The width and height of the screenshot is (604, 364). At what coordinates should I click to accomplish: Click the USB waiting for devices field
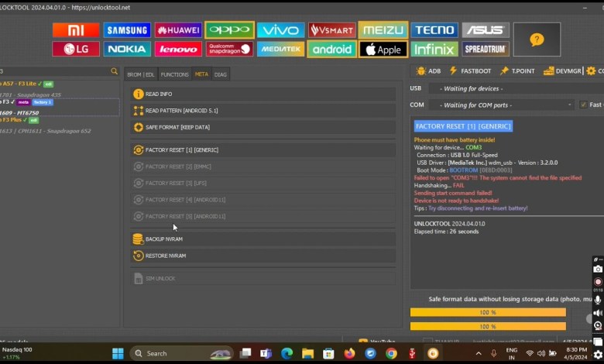click(516, 88)
